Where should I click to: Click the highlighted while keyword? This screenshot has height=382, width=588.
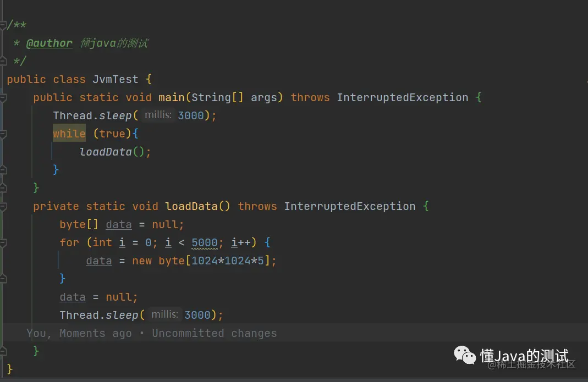pos(69,134)
